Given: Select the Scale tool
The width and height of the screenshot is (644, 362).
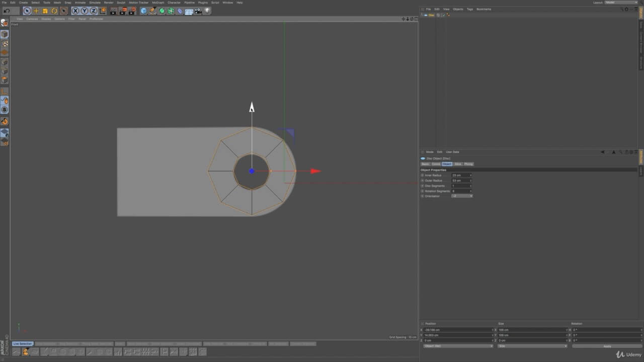Looking at the screenshot, I should pos(45,11).
